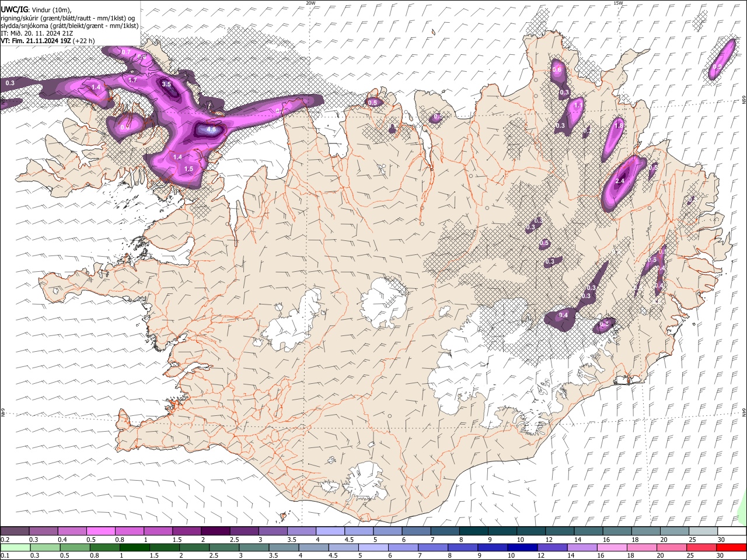Click the 1.7 precipitation value on the map
Viewport: 747px width, 560px height.
pyautogui.click(x=132, y=80)
